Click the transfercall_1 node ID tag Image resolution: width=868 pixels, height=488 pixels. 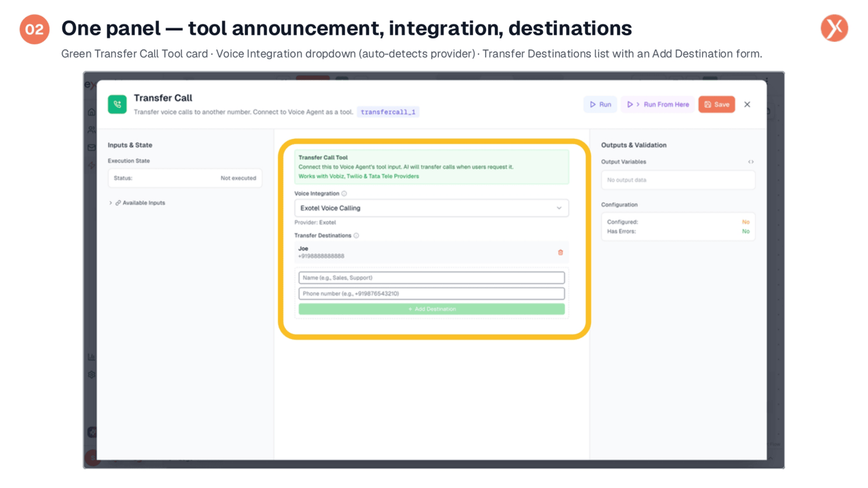[x=388, y=112]
